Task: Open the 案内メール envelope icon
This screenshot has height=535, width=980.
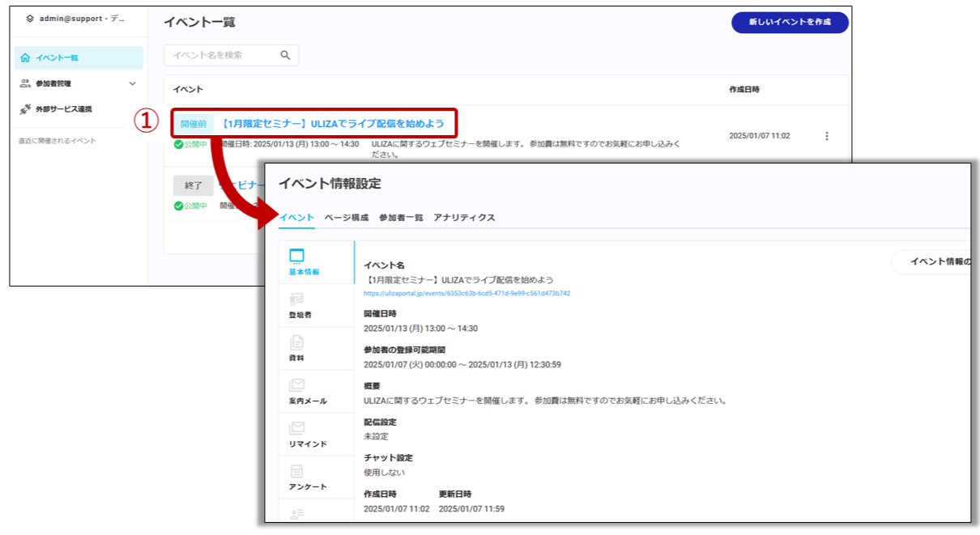Action: point(297,385)
